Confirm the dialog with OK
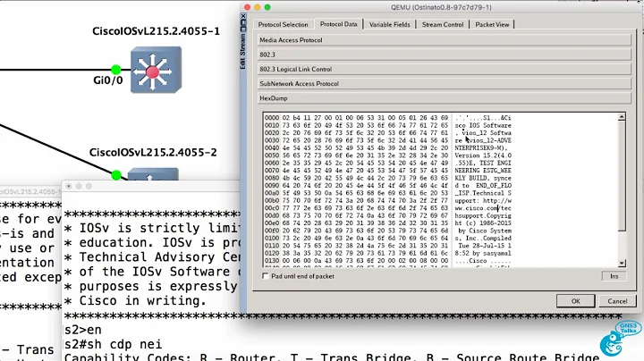Image resolution: width=644 pixels, height=361 pixels. (x=575, y=301)
